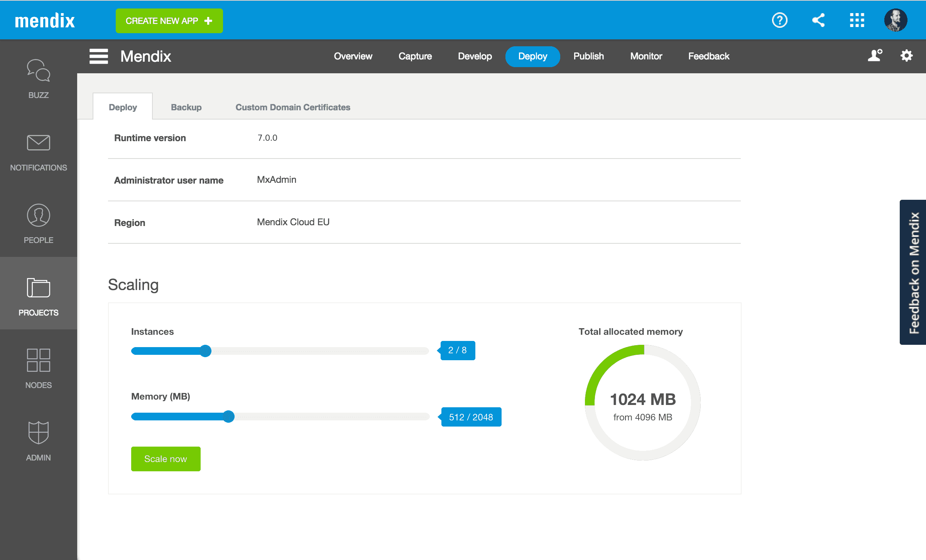Click Feedback in top navigation
This screenshot has height=560, width=926.
708,56
